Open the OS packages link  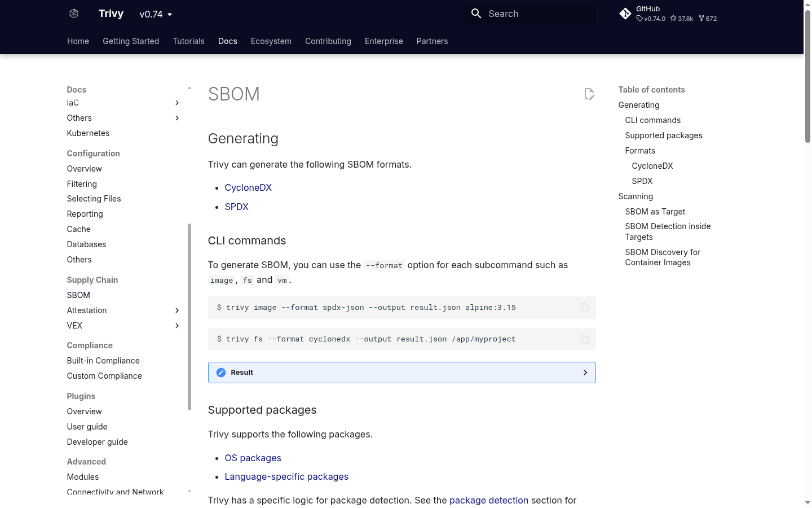click(x=253, y=458)
